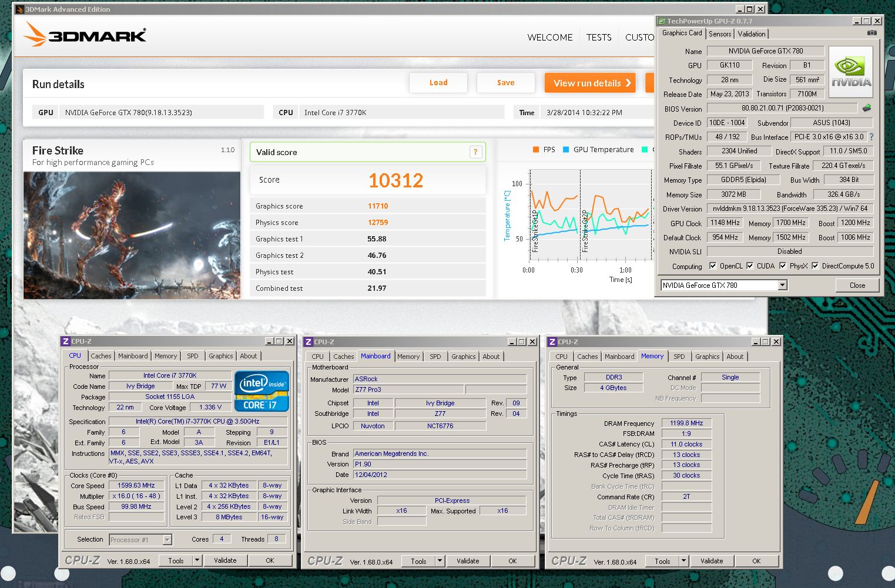Image resolution: width=895 pixels, height=588 pixels.
Task: Open Tools dropdown arrow in Memory window
Action: click(x=683, y=561)
